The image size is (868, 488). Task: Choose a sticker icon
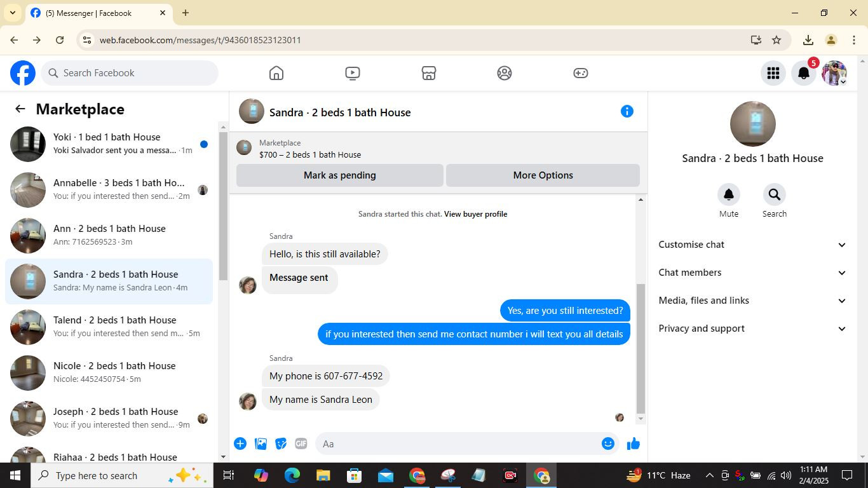click(281, 444)
